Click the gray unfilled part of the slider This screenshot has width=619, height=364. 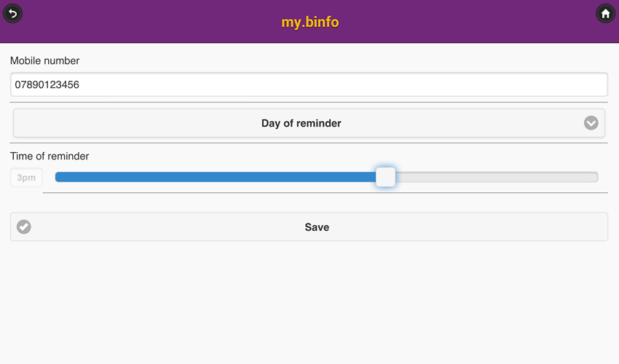pos(495,177)
